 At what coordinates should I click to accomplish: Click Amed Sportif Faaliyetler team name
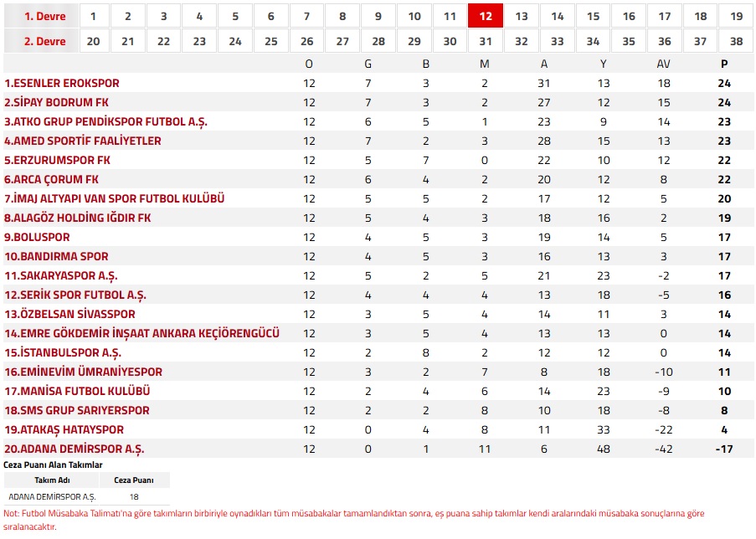(83, 141)
